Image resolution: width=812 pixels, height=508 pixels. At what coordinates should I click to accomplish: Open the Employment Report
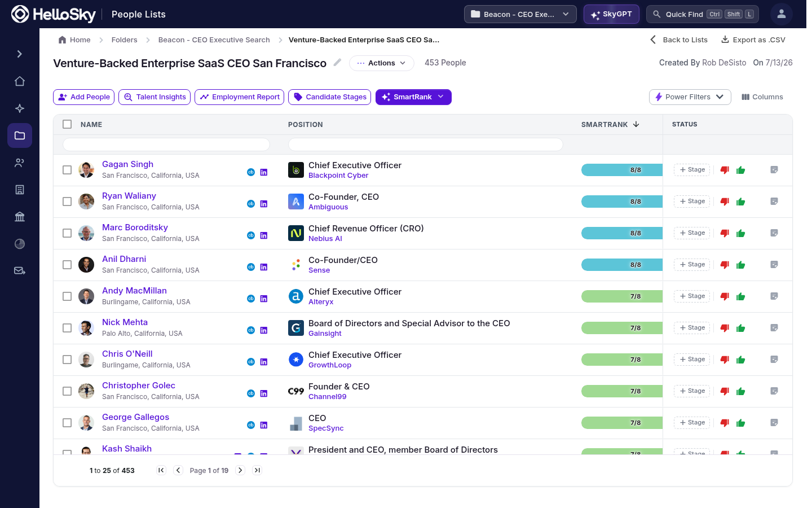pos(240,97)
